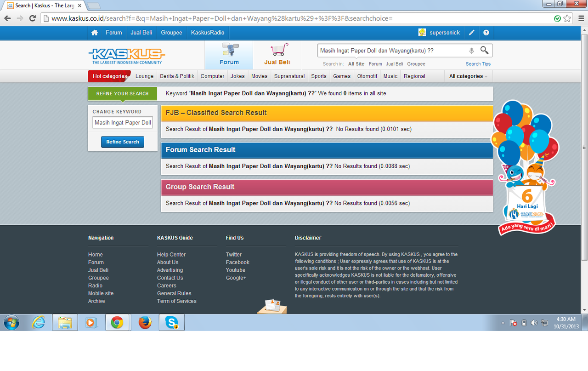Image resolution: width=588 pixels, height=371 pixels.
Task: Click the network tray icon
Action: [x=544, y=323]
